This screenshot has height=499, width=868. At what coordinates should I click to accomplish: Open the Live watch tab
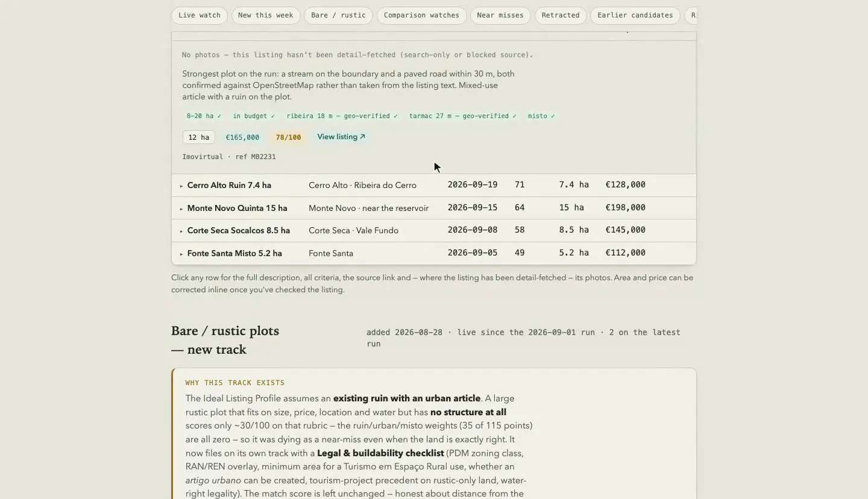tap(200, 16)
